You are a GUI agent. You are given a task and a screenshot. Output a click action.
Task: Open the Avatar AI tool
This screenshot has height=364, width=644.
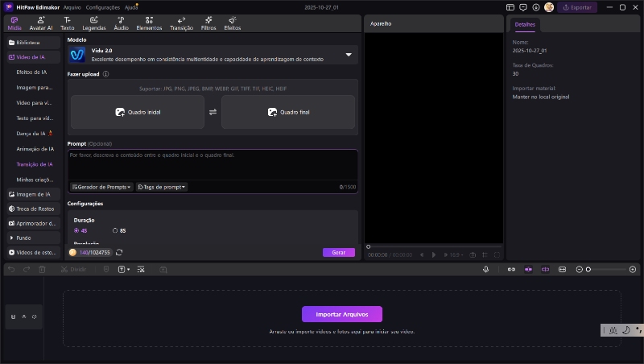pos(41,23)
